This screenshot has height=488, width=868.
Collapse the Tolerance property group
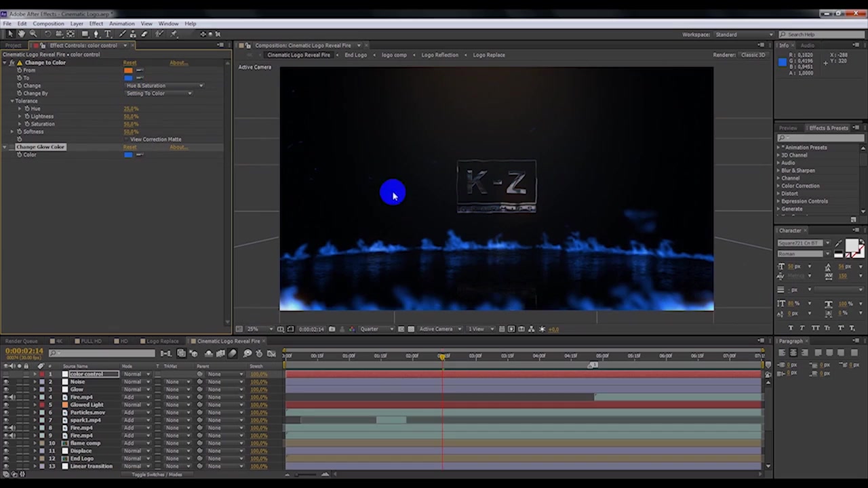point(12,101)
